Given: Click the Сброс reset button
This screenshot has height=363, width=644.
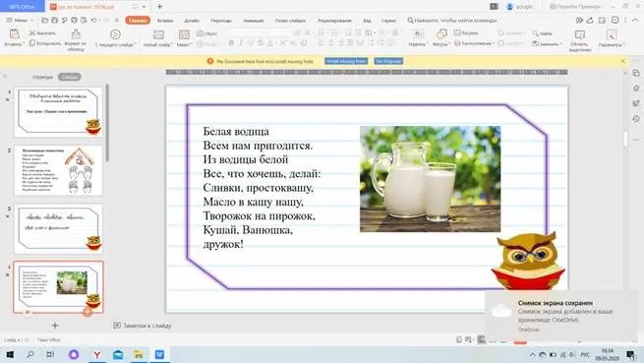Looking at the screenshot, I should coord(207,33).
